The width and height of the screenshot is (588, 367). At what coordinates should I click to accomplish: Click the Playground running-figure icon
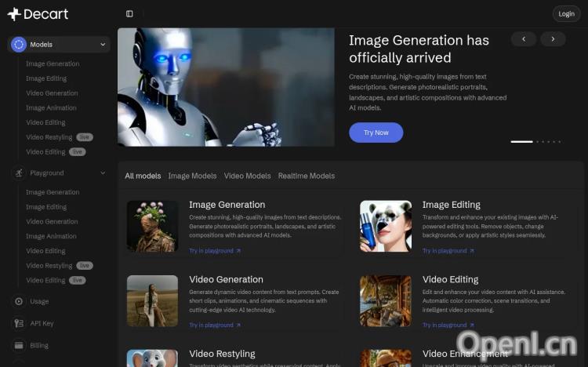point(19,173)
